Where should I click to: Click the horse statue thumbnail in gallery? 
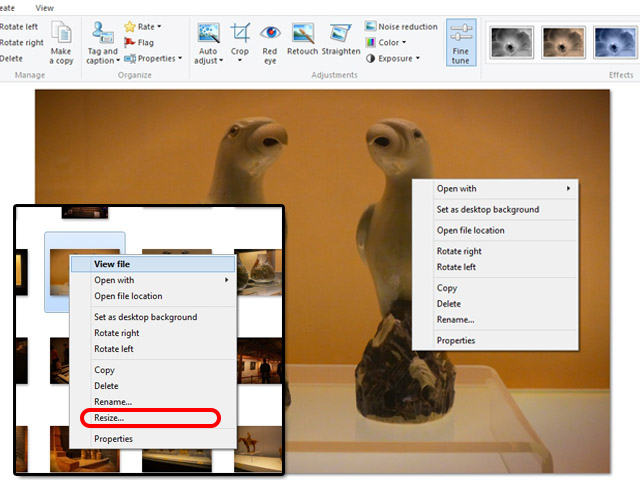259,449
